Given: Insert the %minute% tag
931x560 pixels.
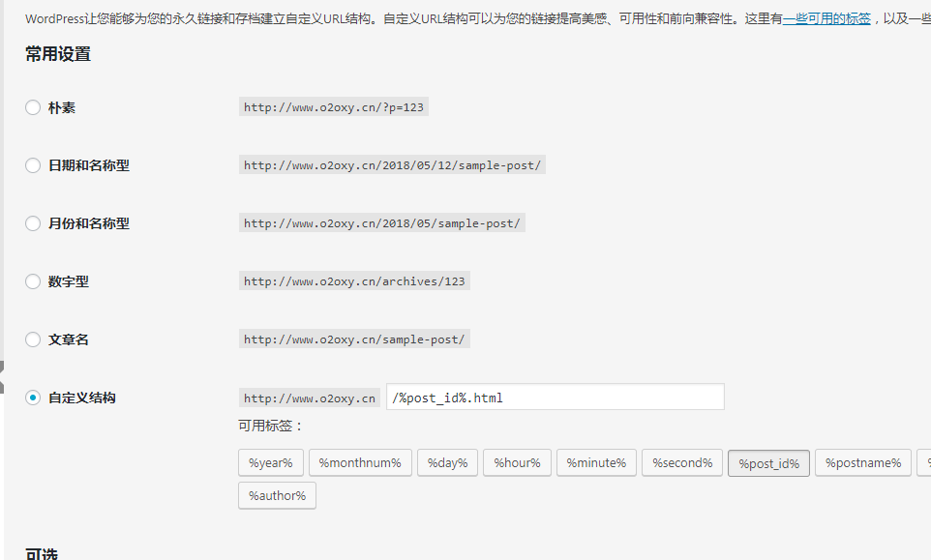Looking at the screenshot, I should (x=596, y=462).
